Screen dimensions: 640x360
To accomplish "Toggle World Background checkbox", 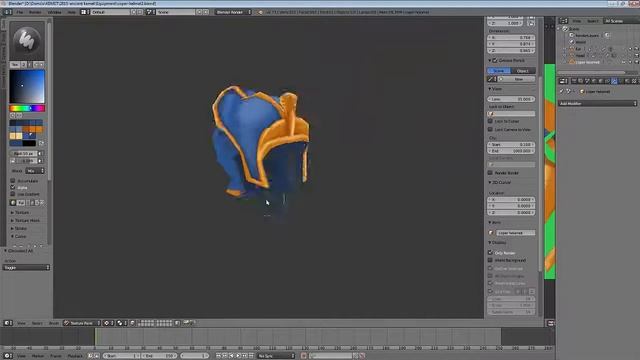I will tap(490, 260).
